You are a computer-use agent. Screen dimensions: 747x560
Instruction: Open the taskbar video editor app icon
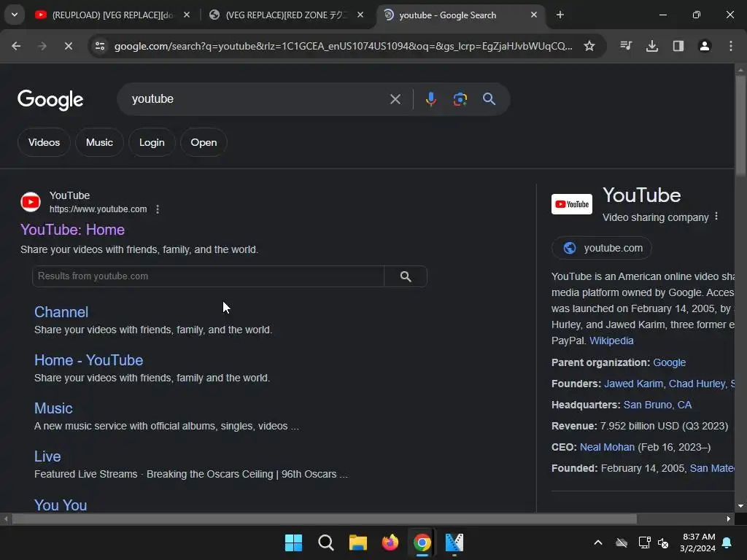[x=454, y=542]
